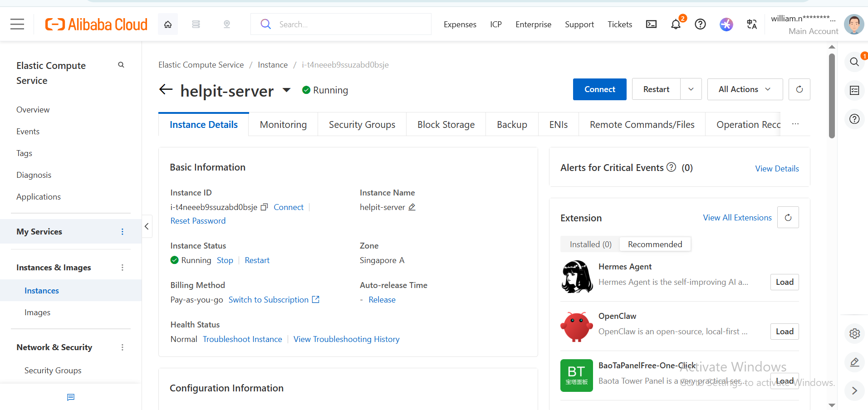Click the help question mark in top bar

click(701, 24)
